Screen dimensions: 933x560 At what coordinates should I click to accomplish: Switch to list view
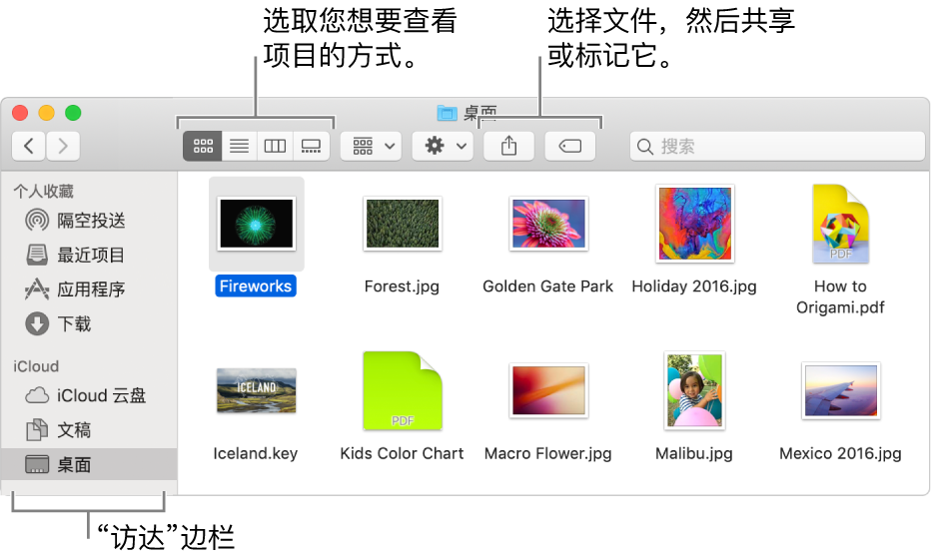coord(239,147)
